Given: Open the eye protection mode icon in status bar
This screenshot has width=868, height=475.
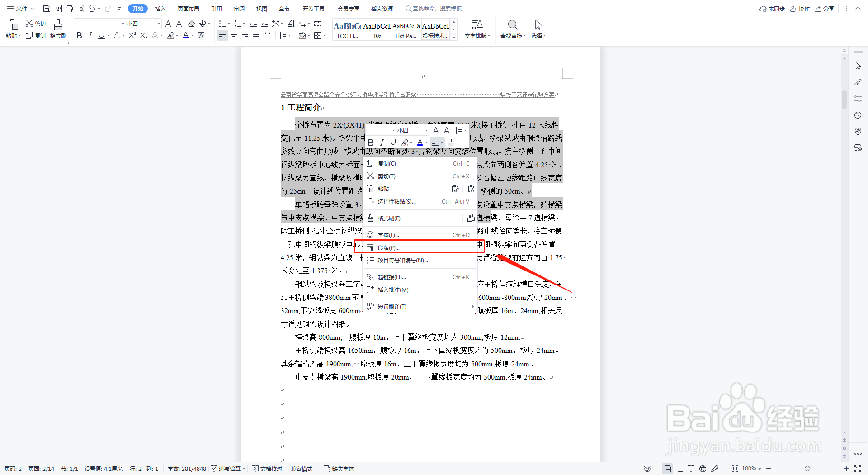Looking at the screenshot, I should (x=647, y=469).
